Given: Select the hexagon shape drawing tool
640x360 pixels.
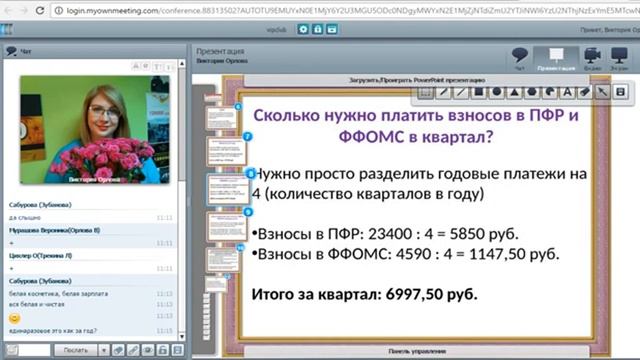Looking at the screenshot, I should (532, 92).
